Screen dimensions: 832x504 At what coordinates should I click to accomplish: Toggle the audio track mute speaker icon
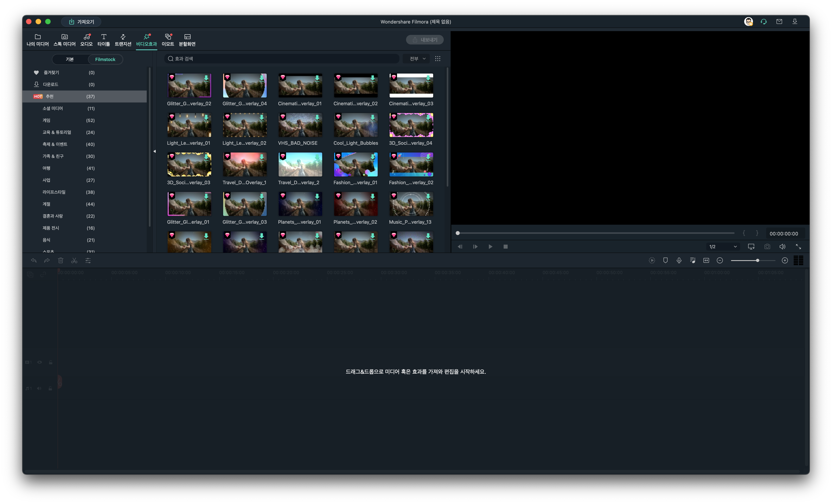[39, 388]
